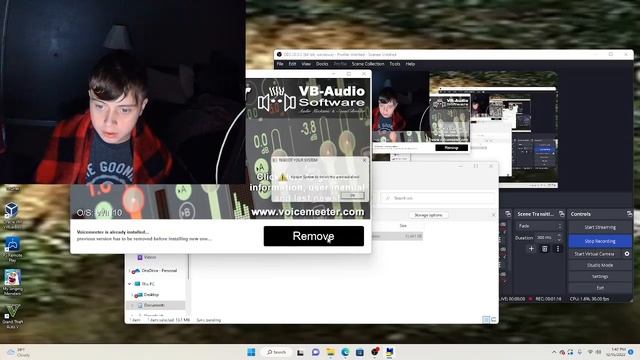Open File Explorer from the taskbar
This screenshot has width=640, height=360.
(330, 352)
